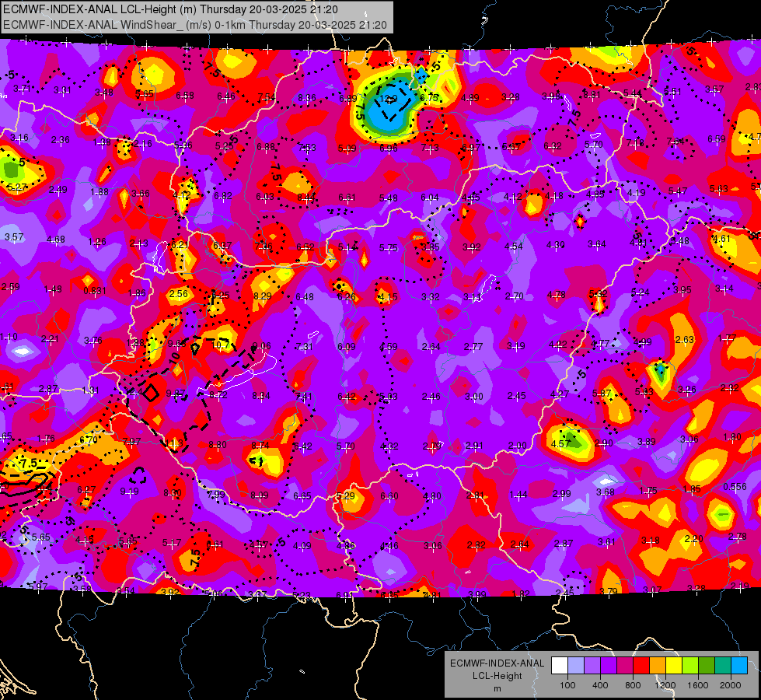Click the legend label 400
The width and height of the screenshot is (761, 700).
pyautogui.click(x=600, y=685)
